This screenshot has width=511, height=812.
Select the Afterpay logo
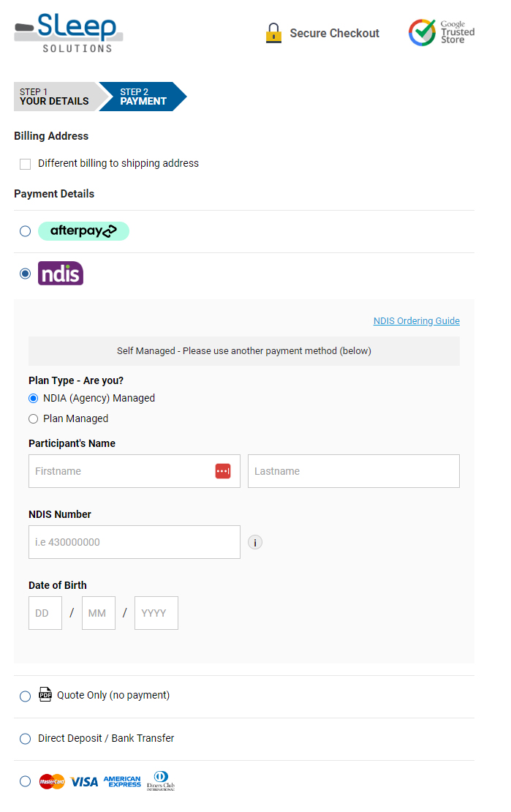click(83, 230)
